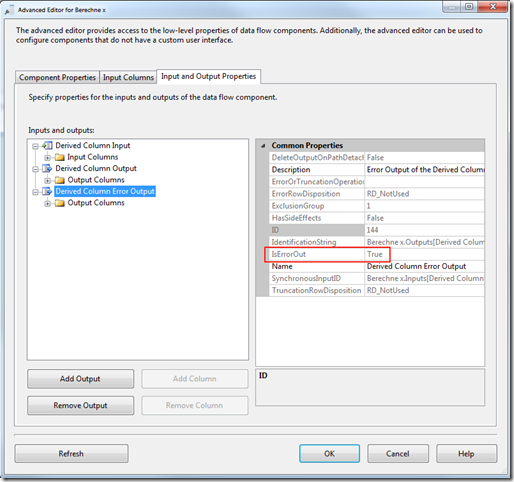Image resolution: width=514 pixels, height=482 pixels.
Task: Click the Derived Column Input icon
Action: [47, 146]
